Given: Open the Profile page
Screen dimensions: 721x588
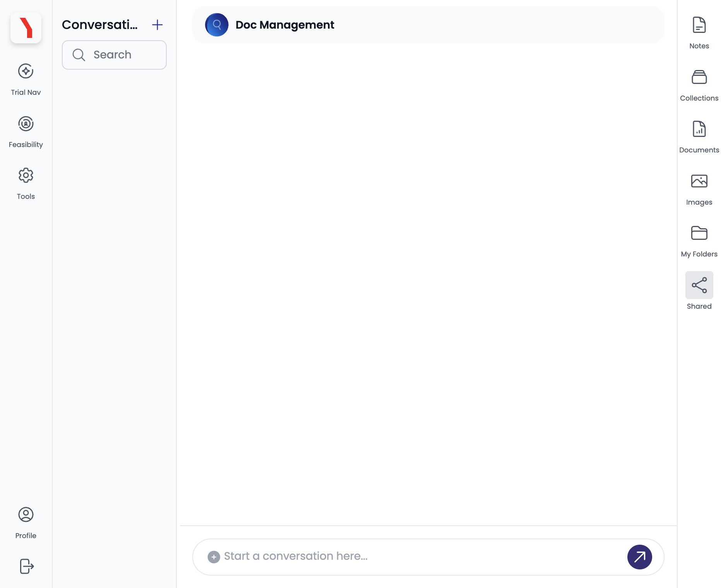Looking at the screenshot, I should coord(26,523).
